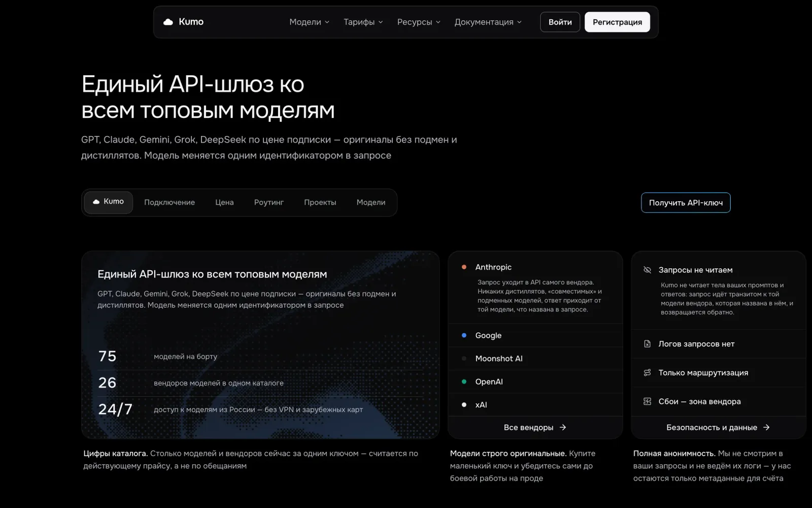Click the white dot next to xAI
The height and width of the screenshot is (508, 812).
click(464, 405)
